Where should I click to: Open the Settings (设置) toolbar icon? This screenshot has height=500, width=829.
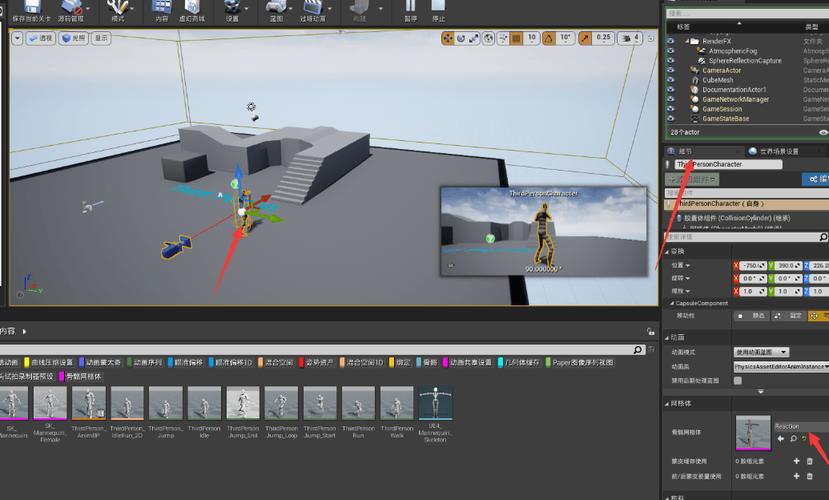(232, 11)
